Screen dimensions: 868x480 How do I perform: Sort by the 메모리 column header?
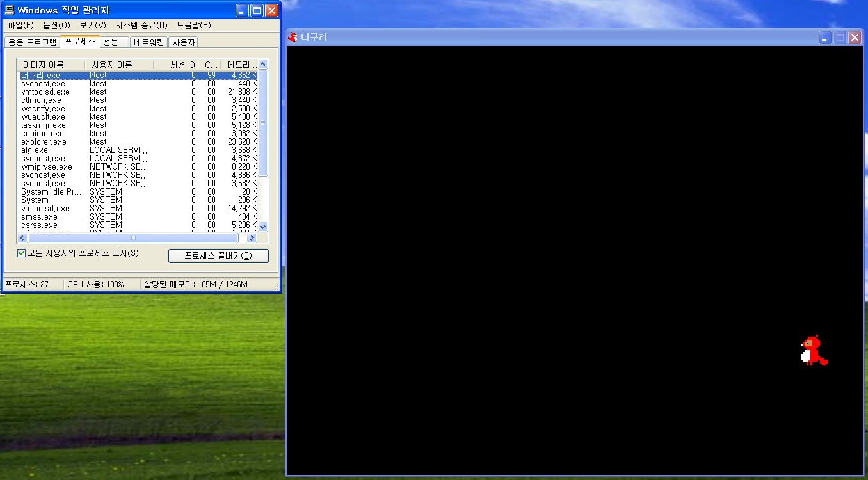[241, 65]
